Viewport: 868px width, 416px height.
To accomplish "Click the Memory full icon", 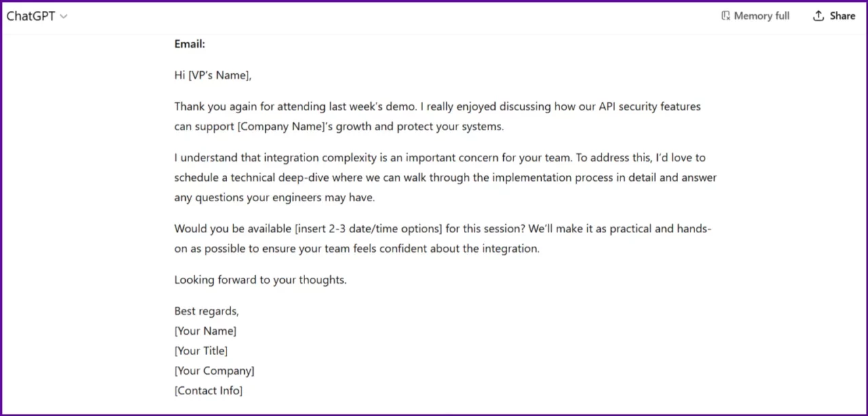I will coord(726,16).
